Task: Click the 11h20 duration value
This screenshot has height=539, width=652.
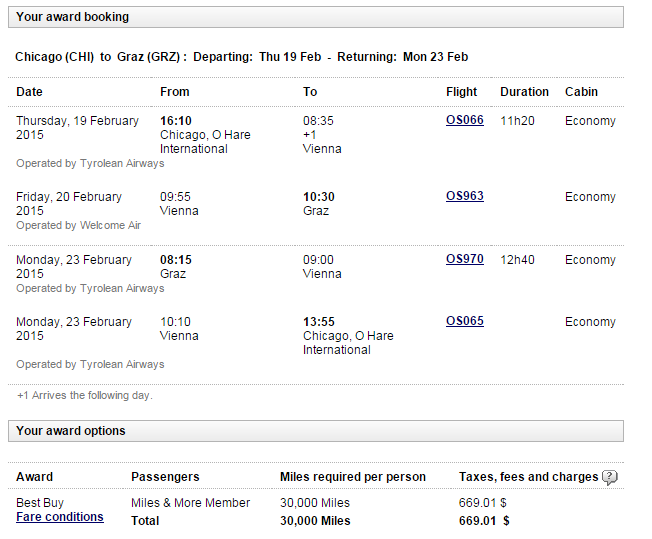Action: tap(517, 121)
